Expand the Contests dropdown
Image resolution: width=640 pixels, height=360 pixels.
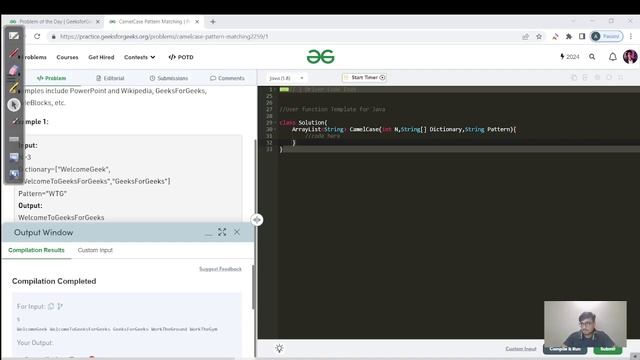click(140, 57)
